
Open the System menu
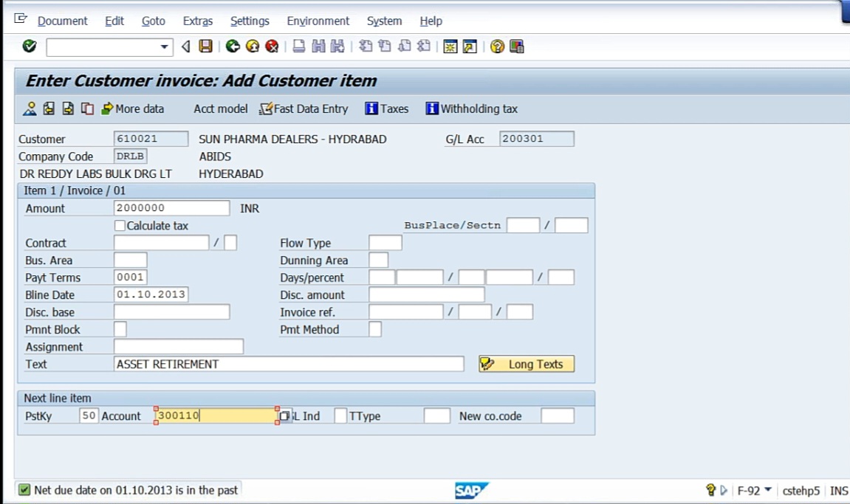point(384,21)
